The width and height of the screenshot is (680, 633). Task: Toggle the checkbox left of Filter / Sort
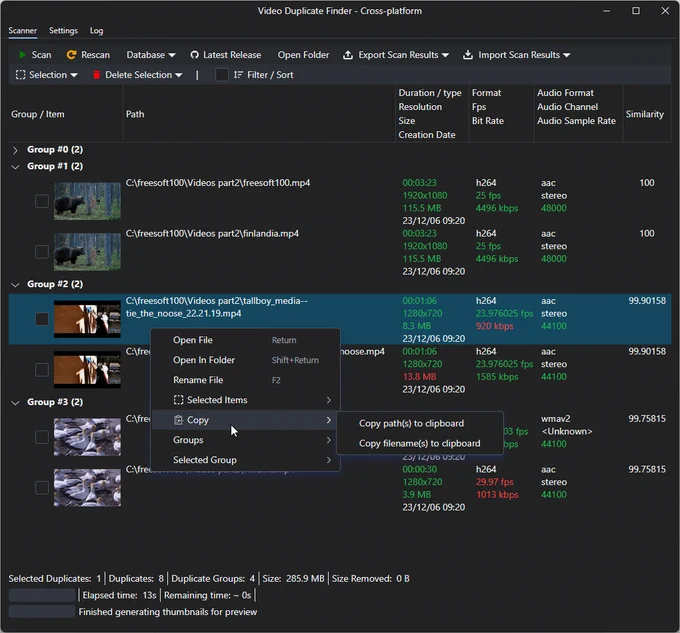(x=222, y=75)
